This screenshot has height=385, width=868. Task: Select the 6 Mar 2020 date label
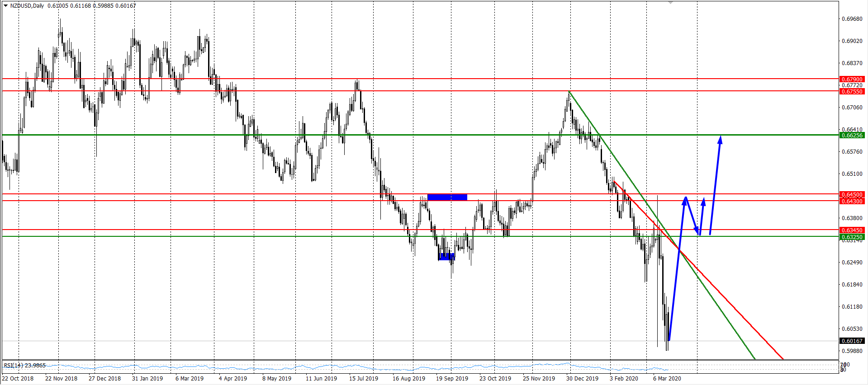tap(667, 378)
